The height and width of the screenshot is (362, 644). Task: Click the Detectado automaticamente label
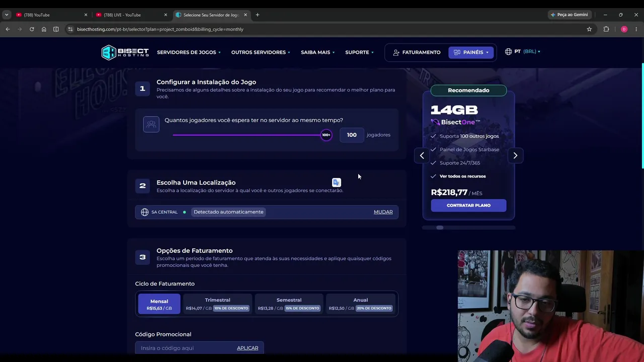pos(228,212)
